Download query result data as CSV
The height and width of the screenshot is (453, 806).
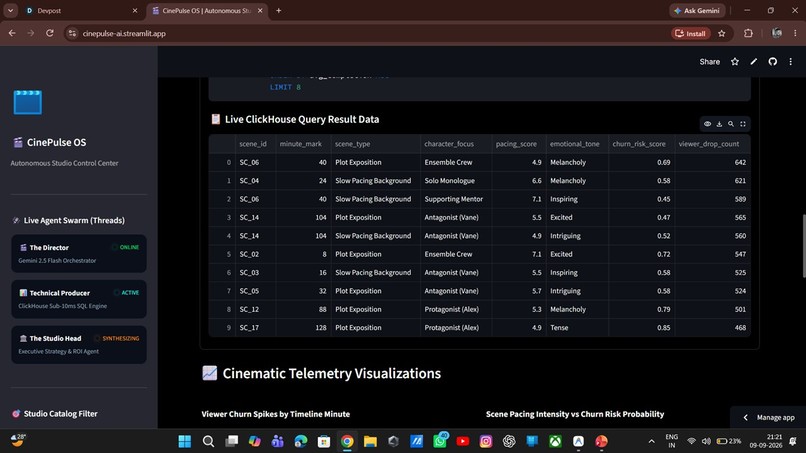point(719,124)
